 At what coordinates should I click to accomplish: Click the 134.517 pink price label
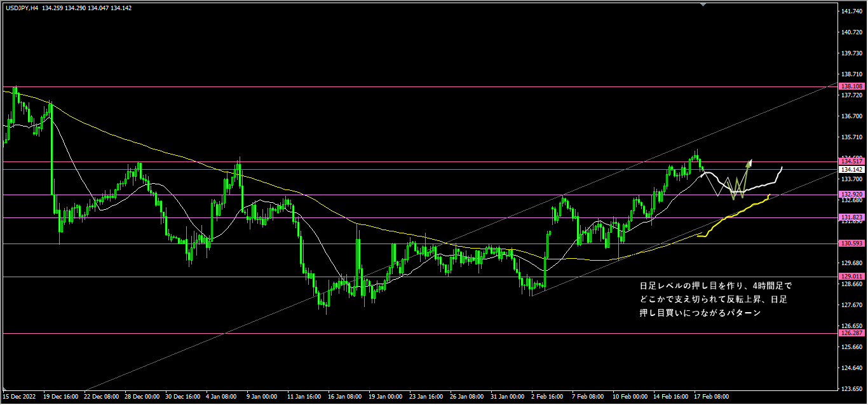pos(850,162)
